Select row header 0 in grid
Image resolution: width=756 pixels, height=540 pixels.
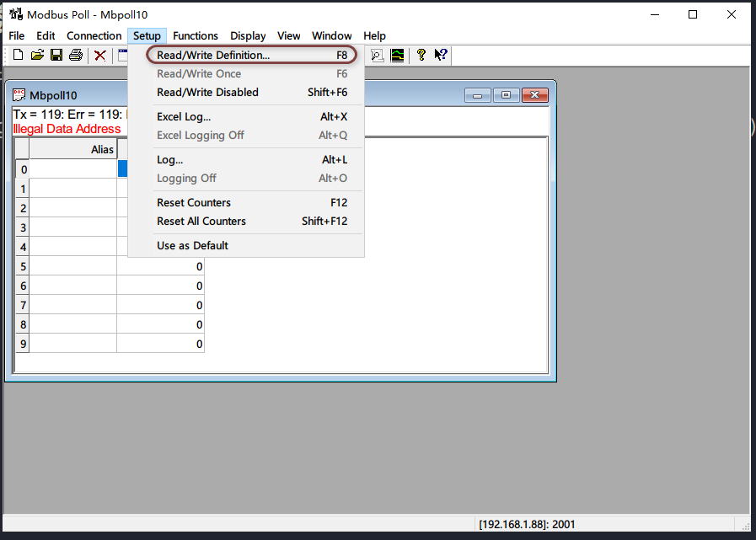tap(23, 169)
